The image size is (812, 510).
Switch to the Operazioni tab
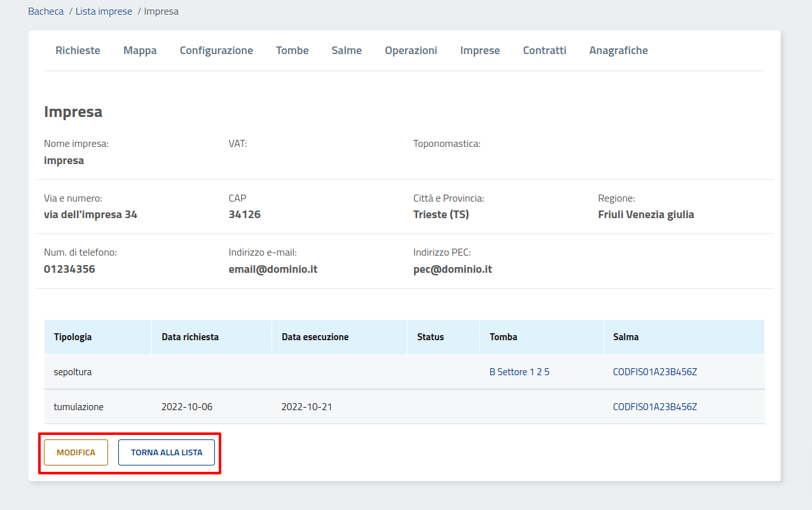coord(411,50)
